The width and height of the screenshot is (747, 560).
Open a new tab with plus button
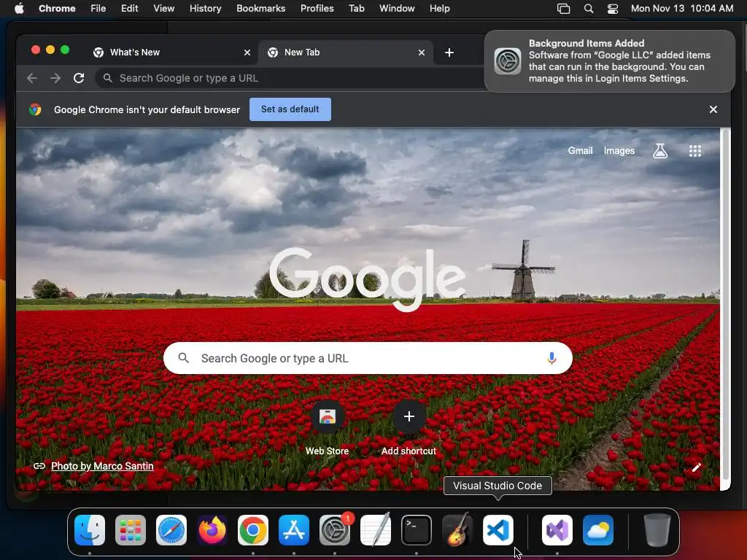449,52
